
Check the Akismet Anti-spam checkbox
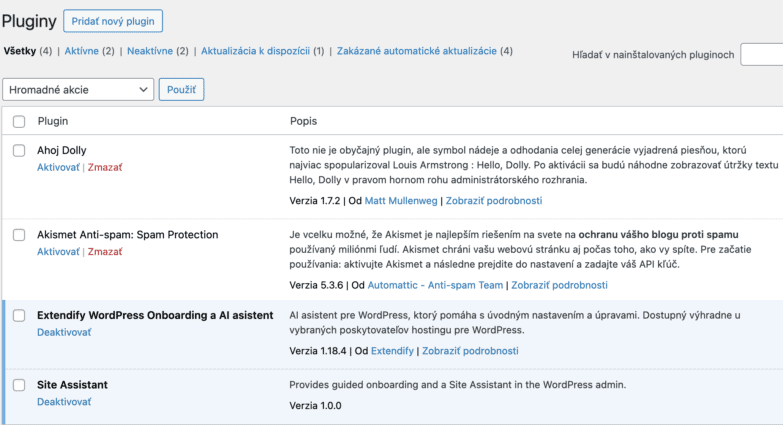point(19,235)
